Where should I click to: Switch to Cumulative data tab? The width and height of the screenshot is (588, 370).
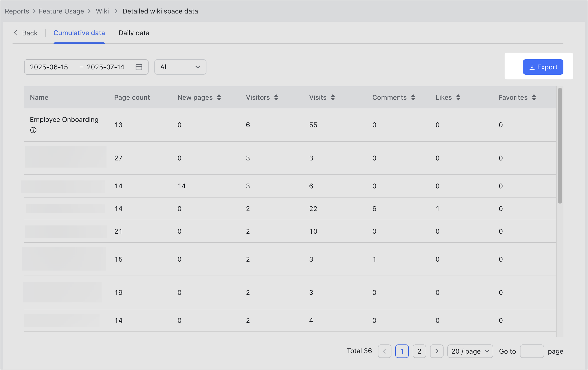(x=79, y=33)
